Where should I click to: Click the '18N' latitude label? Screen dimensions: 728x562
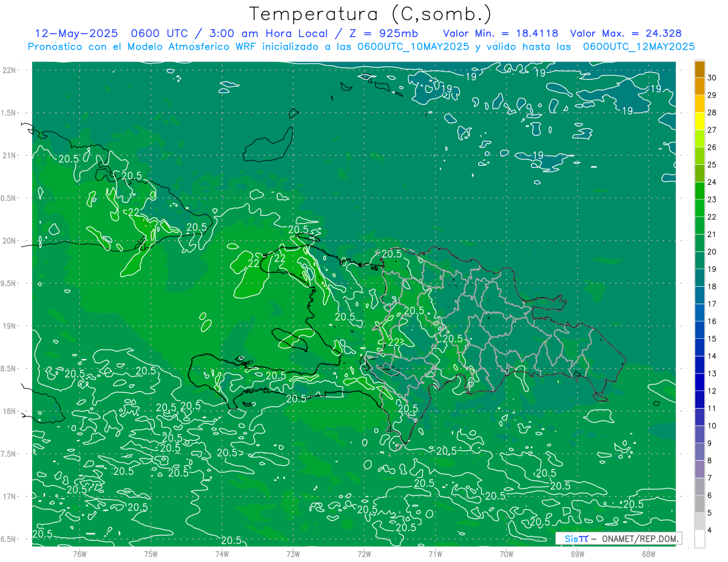(10, 411)
